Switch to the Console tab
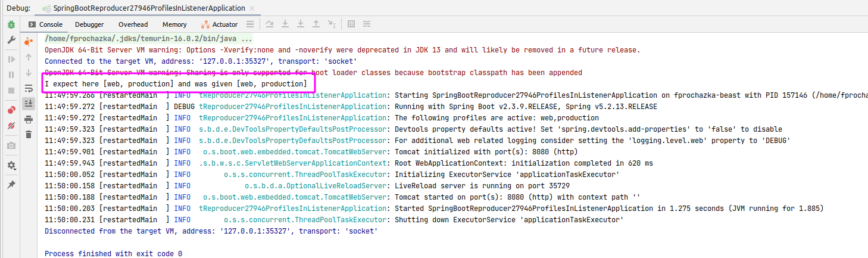The height and width of the screenshot is (258, 868). [x=45, y=24]
